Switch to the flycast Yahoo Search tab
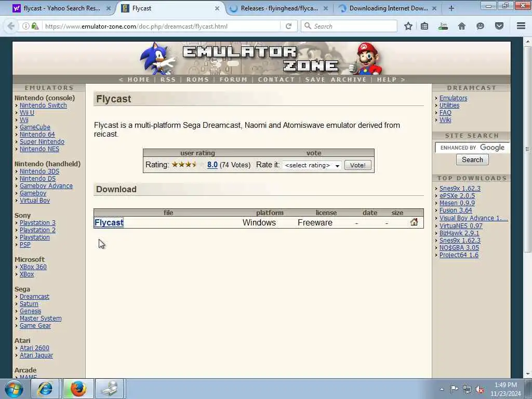Screen dimensions: 532x399 [x=62, y=8]
